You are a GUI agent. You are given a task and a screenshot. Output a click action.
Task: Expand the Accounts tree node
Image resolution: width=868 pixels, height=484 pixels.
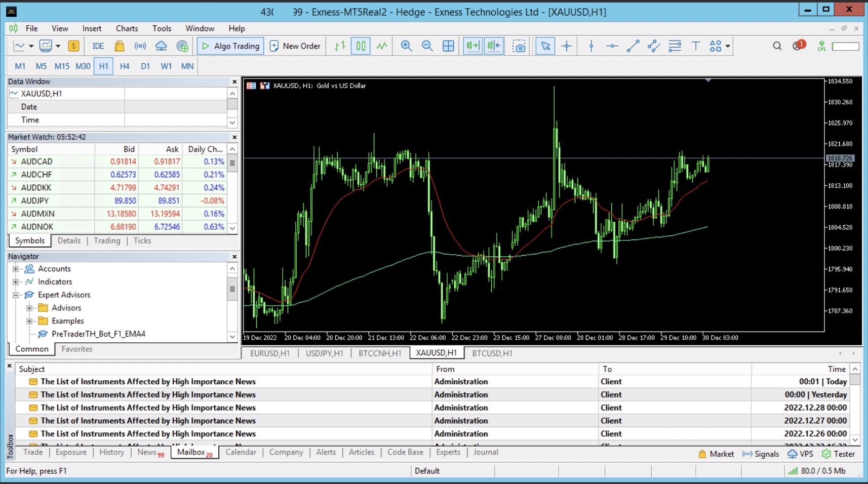(16, 269)
